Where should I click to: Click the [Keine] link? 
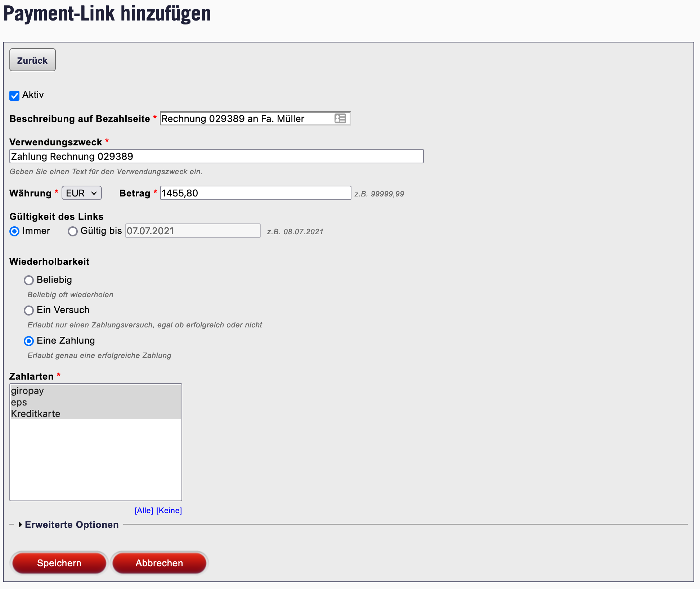169,510
